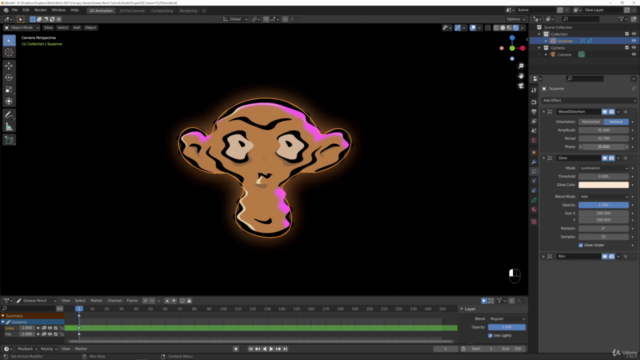Toggle Glow effect render display camera icon
Viewport: 640px width, 360px height.
click(611, 158)
